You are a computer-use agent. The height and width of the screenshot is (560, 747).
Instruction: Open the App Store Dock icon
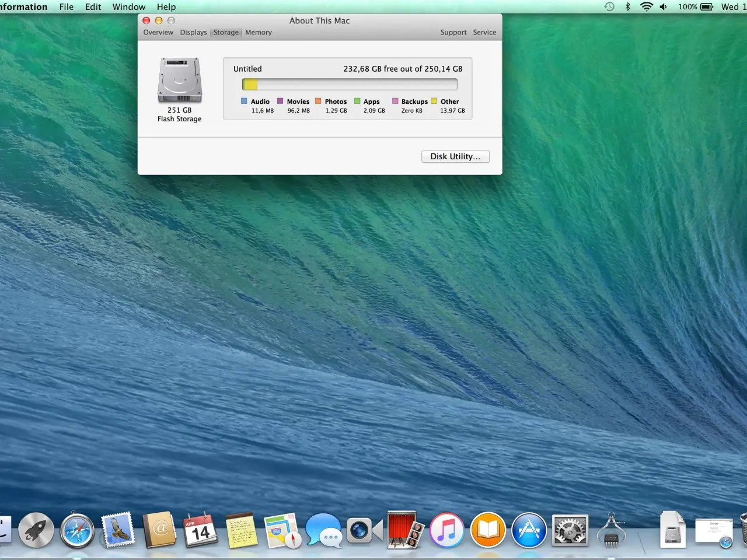coord(529,530)
